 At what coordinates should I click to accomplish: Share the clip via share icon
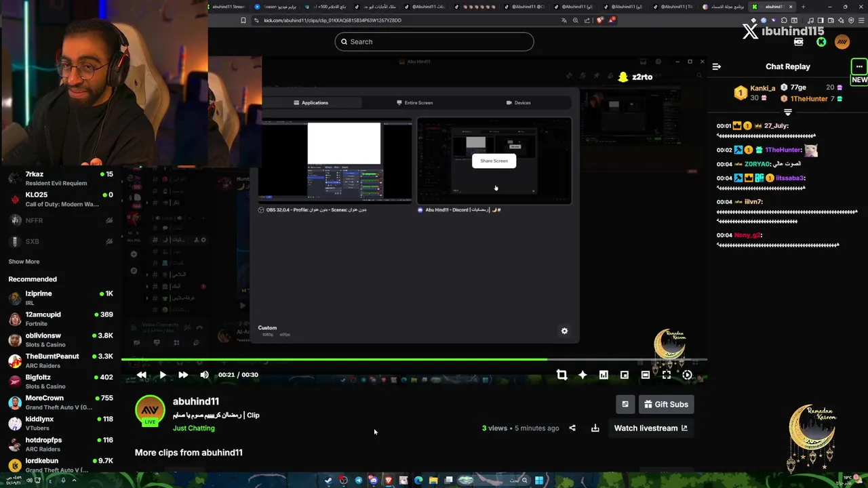[x=572, y=428]
